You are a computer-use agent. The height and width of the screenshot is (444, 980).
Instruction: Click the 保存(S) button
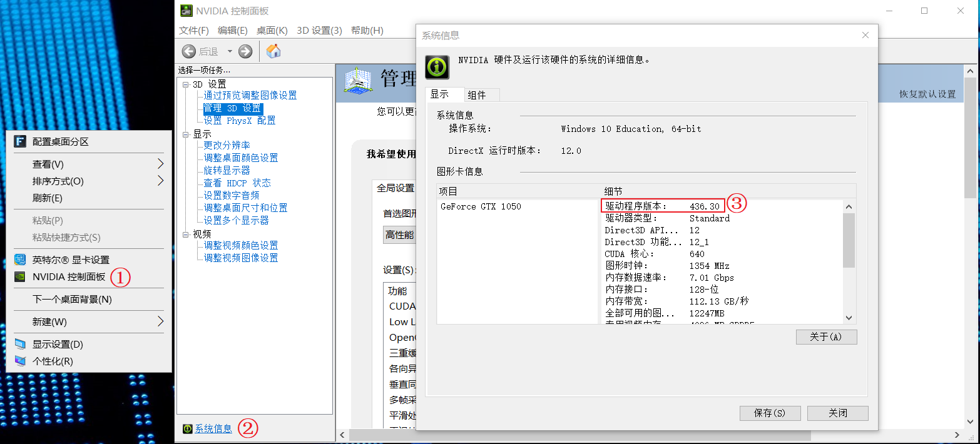tap(770, 413)
